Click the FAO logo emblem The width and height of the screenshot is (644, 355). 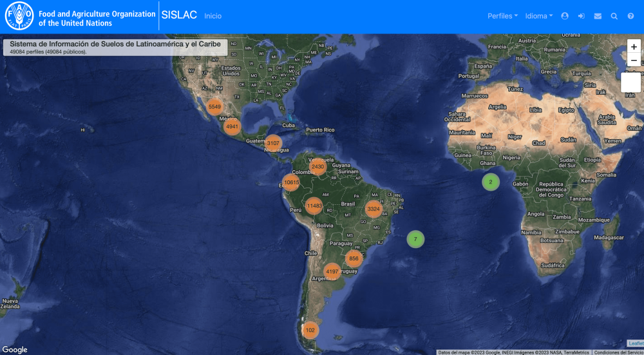click(19, 16)
